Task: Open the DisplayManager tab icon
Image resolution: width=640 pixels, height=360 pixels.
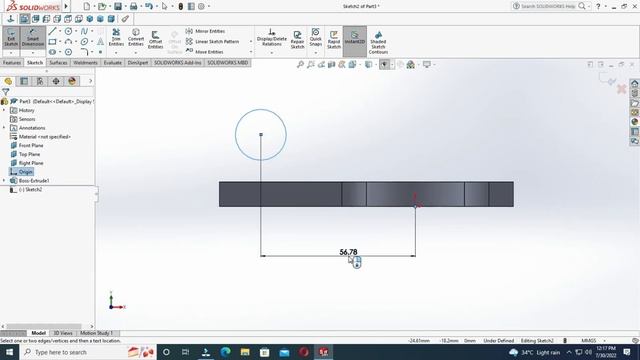Action: point(72,81)
